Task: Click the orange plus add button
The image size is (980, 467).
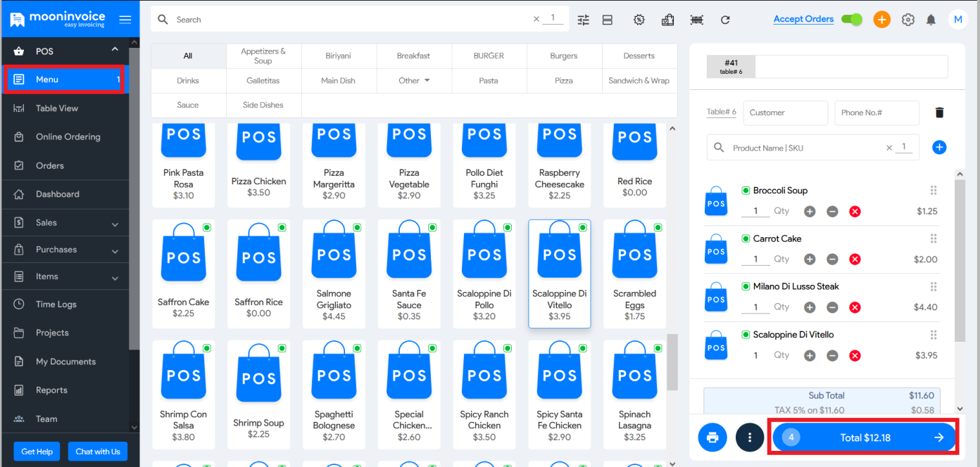Action: click(x=881, y=20)
